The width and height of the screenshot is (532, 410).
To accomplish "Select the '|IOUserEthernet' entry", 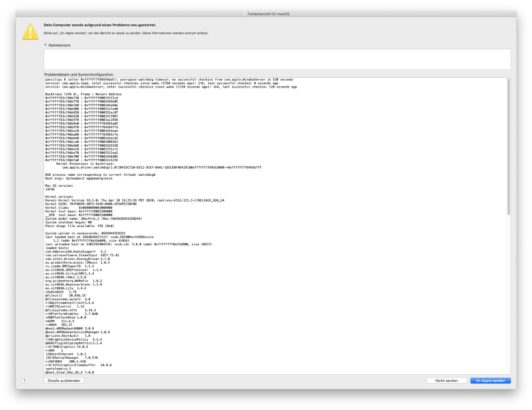I will pyautogui.click(x=66, y=355).
